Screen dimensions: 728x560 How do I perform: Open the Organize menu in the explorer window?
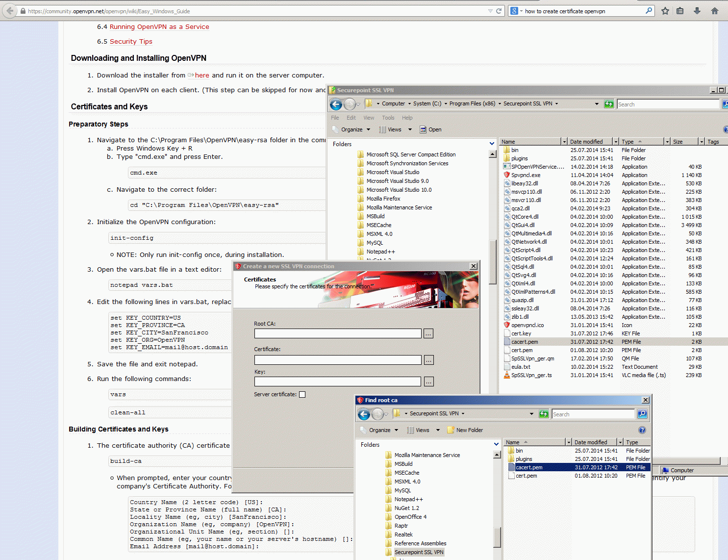[x=352, y=129]
